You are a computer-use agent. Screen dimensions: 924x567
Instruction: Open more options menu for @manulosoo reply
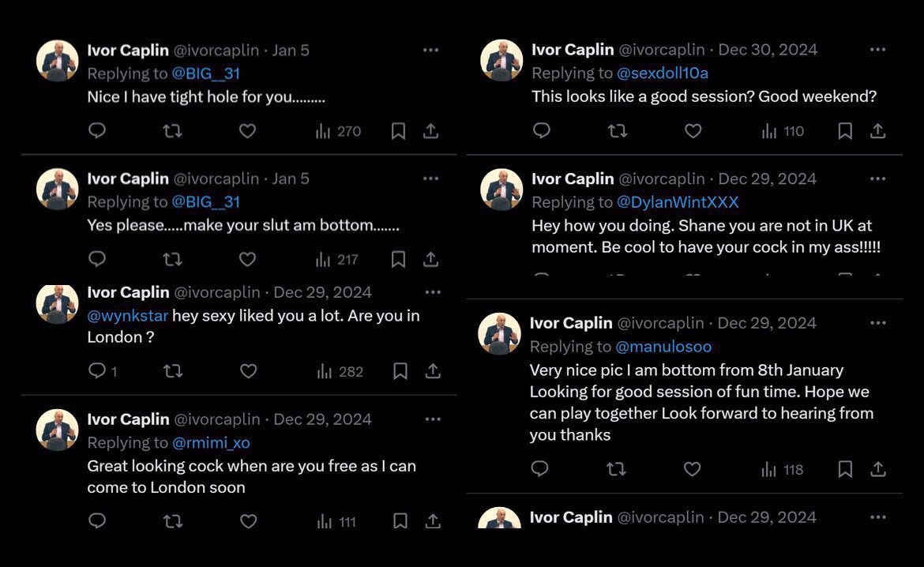[x=878, y=323]
